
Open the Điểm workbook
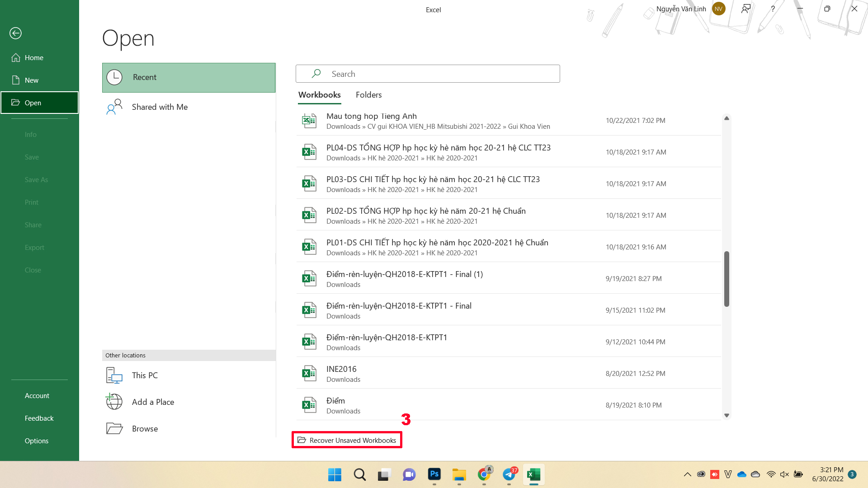(x=509, y=405)
